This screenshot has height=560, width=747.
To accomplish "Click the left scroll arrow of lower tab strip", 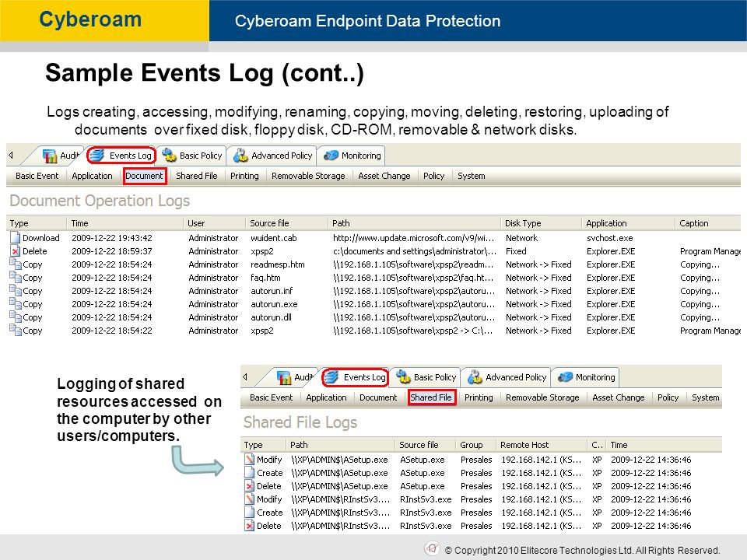I will coord(245,377).
